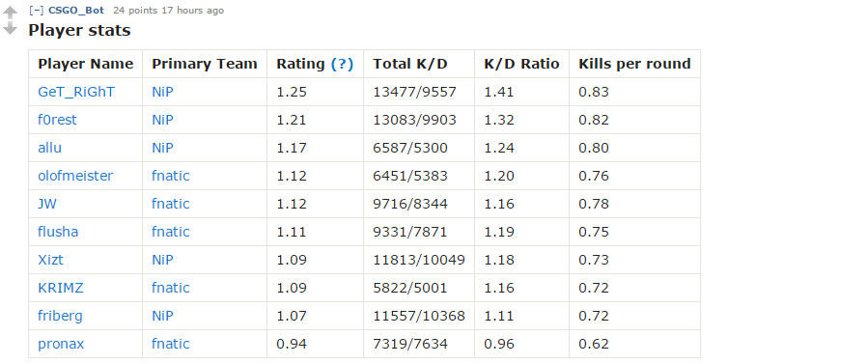This screenshot has height=364, width=868.
Task: Downvote the CSGO_Bot comment
Action: pos(10,29)
